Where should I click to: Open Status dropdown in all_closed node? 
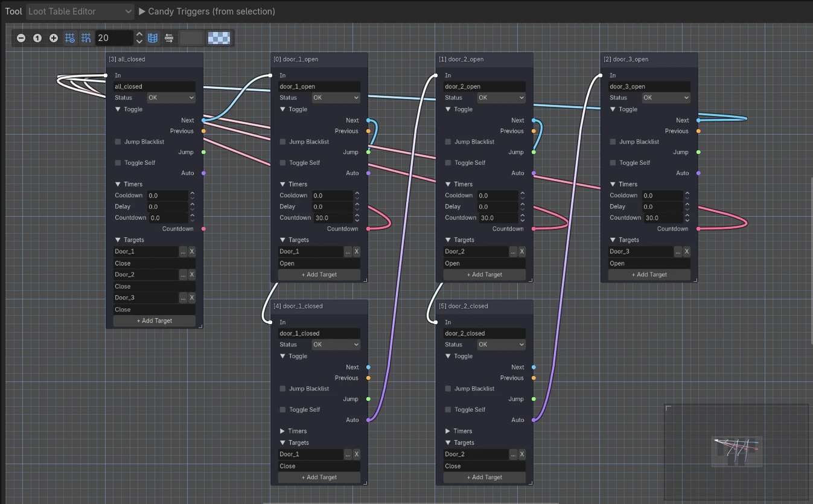pos(171,97)
